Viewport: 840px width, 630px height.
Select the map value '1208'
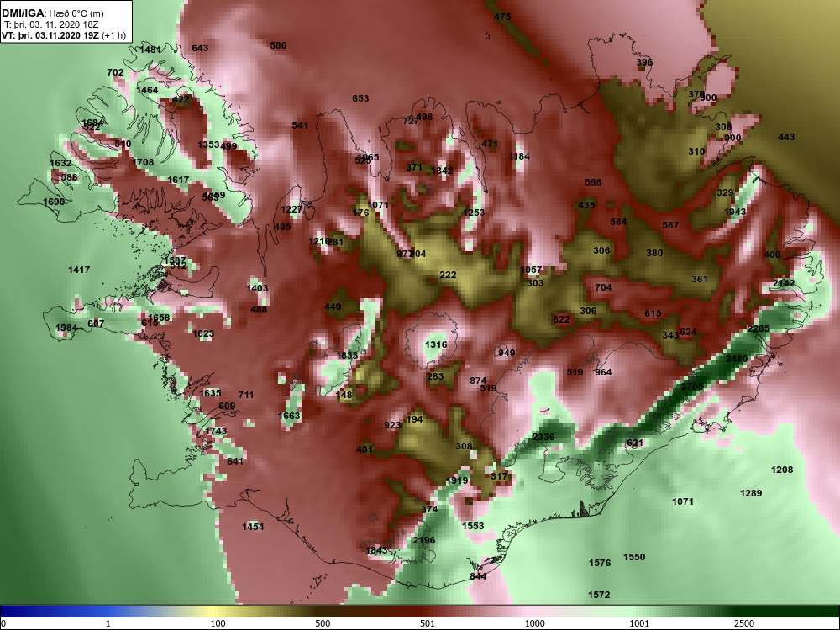click(x=782, y=470)
